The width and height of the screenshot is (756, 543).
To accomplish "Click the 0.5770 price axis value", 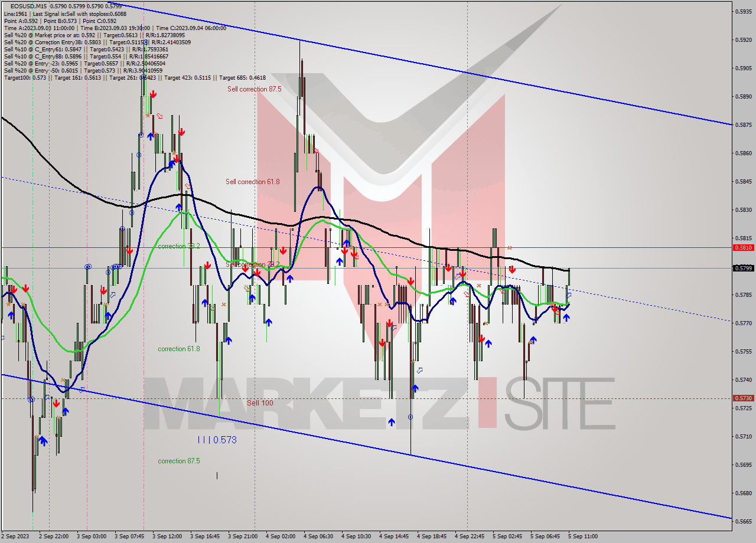I will tap(743, 323).
